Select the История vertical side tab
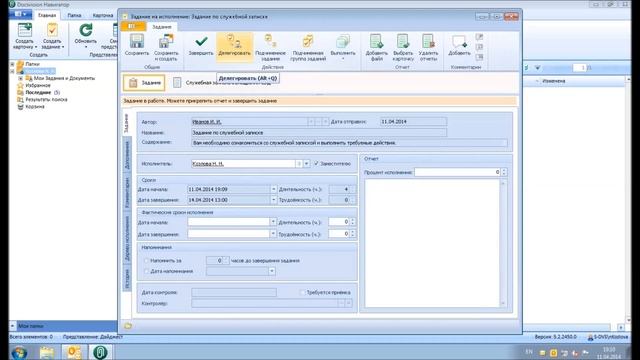Image resolution: width=640 pixels, height=360 pixels. click(127, 278)
